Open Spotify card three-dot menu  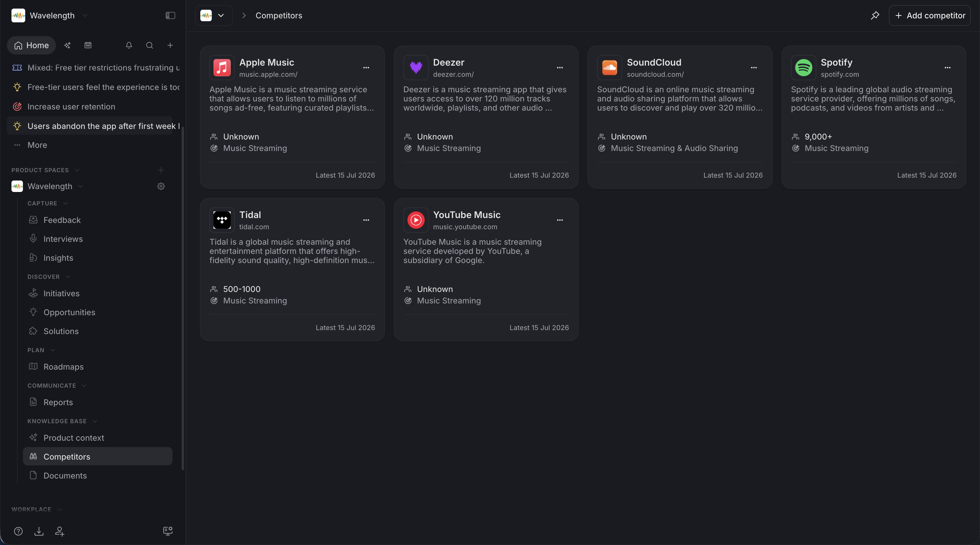(947, 68)
